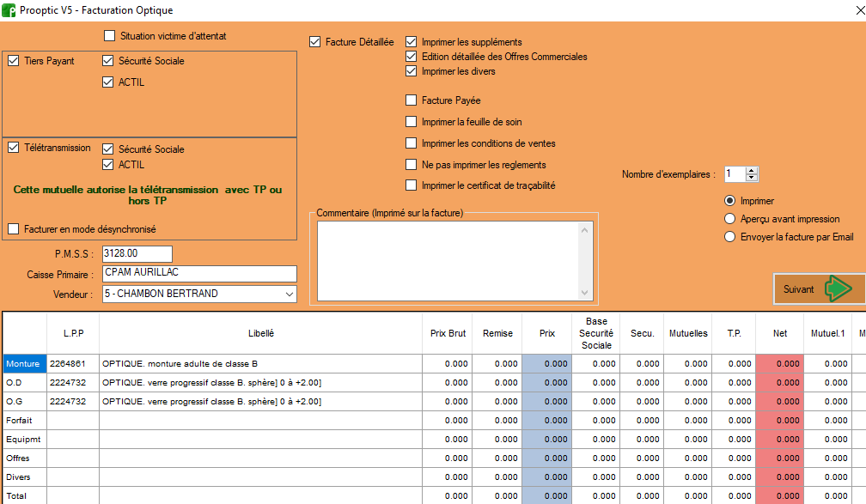
Task: Toggle Sécurité Sociale under Tiers Payant
Action: coord(107,61)
